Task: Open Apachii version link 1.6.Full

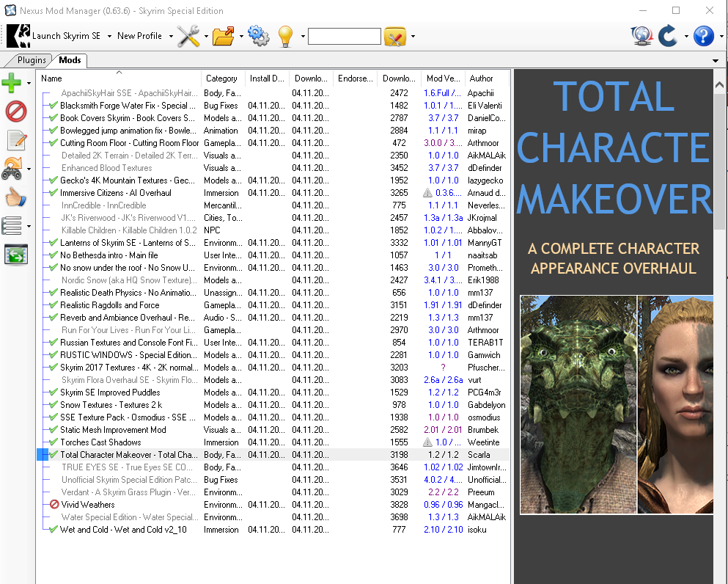Action: (442, 93)
